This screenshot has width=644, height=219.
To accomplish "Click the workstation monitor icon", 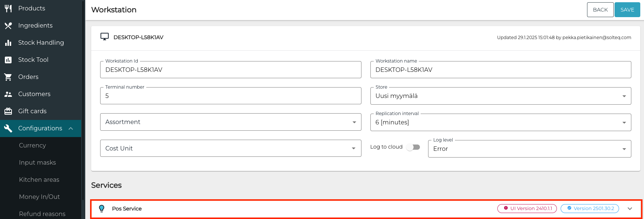I will (x=105, y=37).
